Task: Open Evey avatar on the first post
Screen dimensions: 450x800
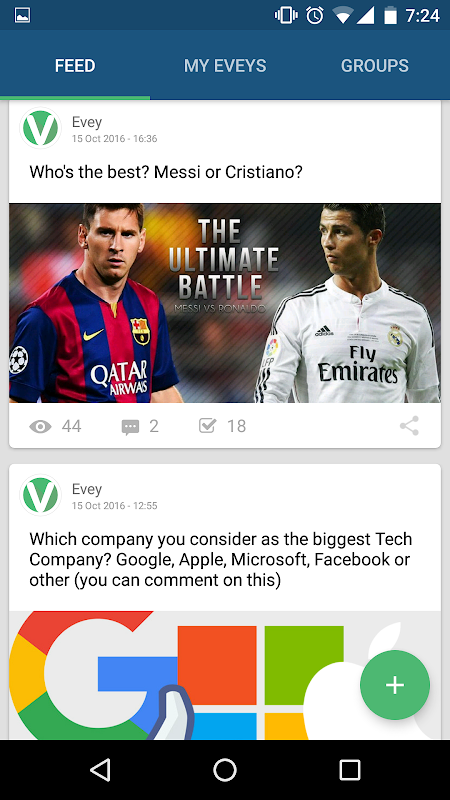Action: tap(40, 128)
